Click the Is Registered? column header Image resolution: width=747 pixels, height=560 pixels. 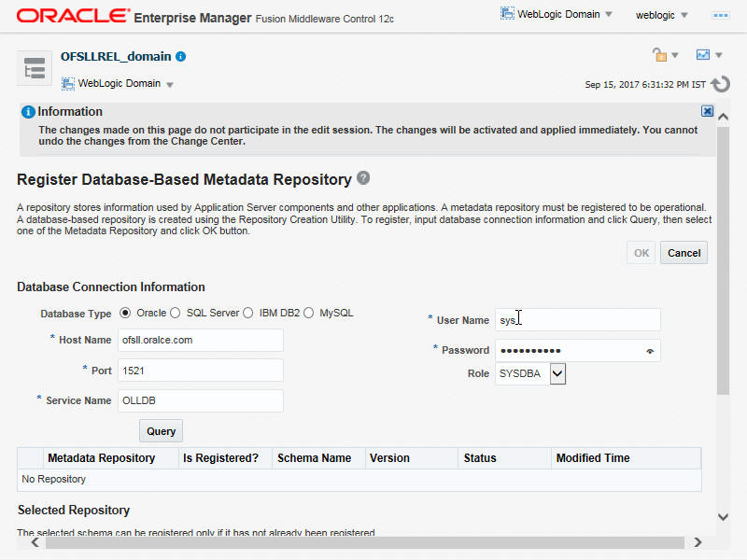tap(225, 458)
